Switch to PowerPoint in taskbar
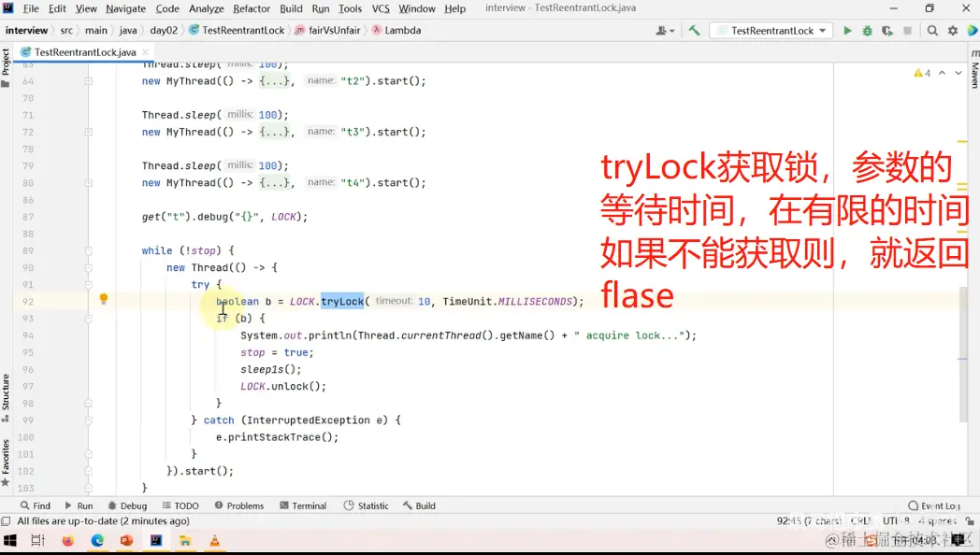 pos(127,540)
